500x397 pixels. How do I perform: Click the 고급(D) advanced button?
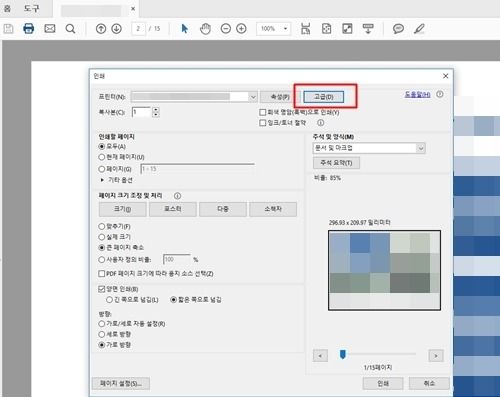[x=323, y=97]
